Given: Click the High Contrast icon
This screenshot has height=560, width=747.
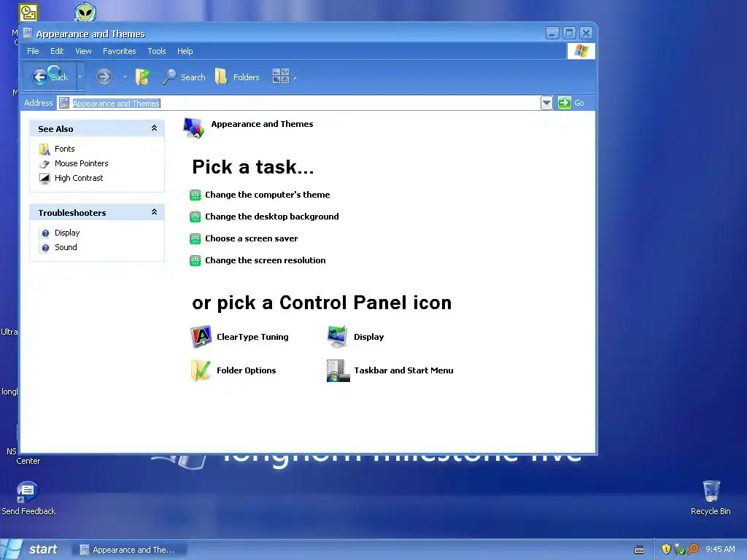Looking at the screenshot, I should click(x=44, y=179).
